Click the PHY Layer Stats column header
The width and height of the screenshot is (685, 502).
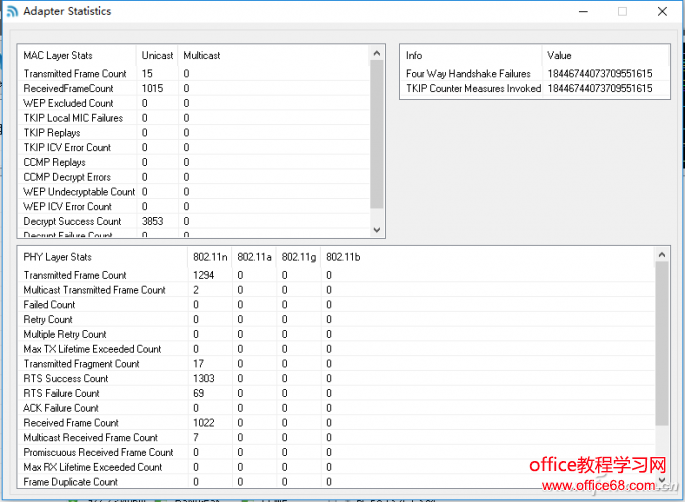pyautogui.click(x=103, y=257)
